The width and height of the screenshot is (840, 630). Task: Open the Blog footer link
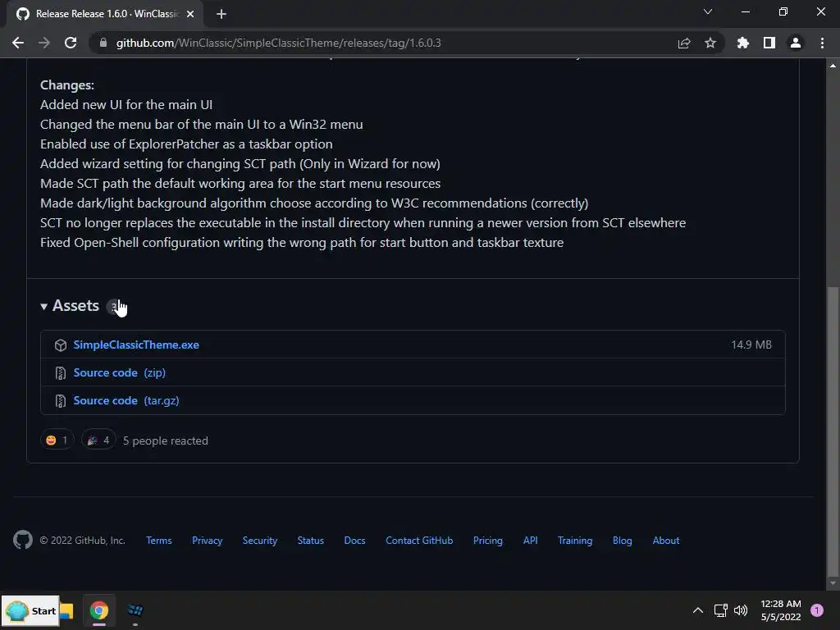coord(623,541)
